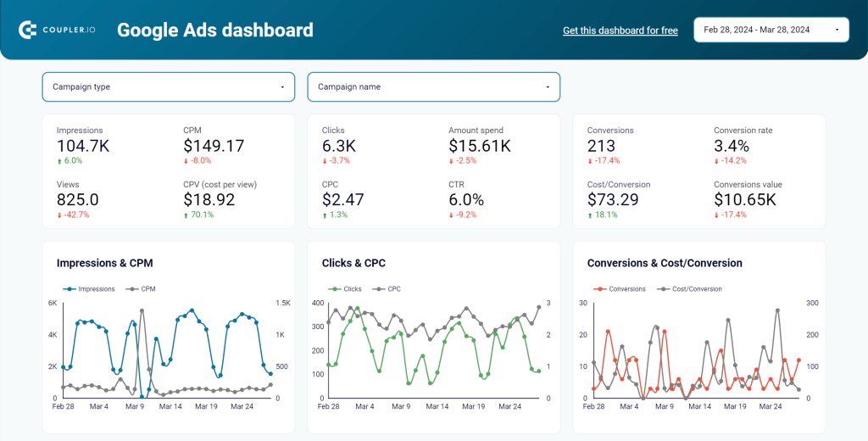This screenshot has width=868, height=441.
Task: Click the Amount spend value $15.61K
Action: (x=480, y=146)
